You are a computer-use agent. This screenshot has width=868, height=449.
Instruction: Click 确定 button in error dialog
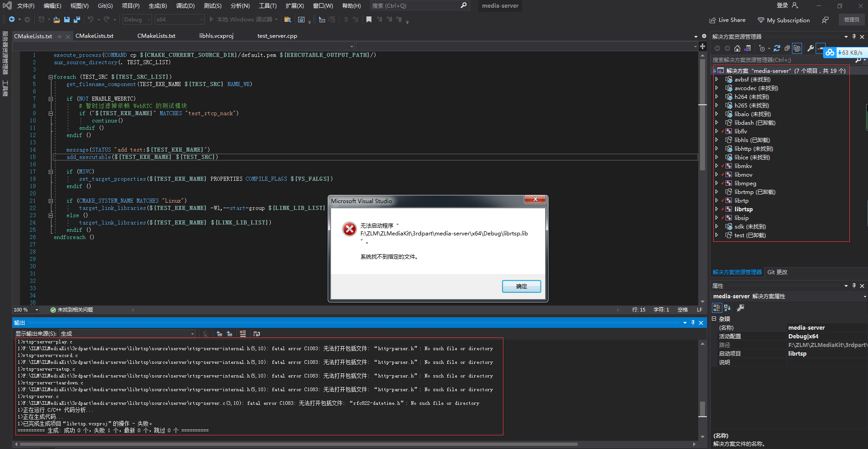(x=522, y=286)
